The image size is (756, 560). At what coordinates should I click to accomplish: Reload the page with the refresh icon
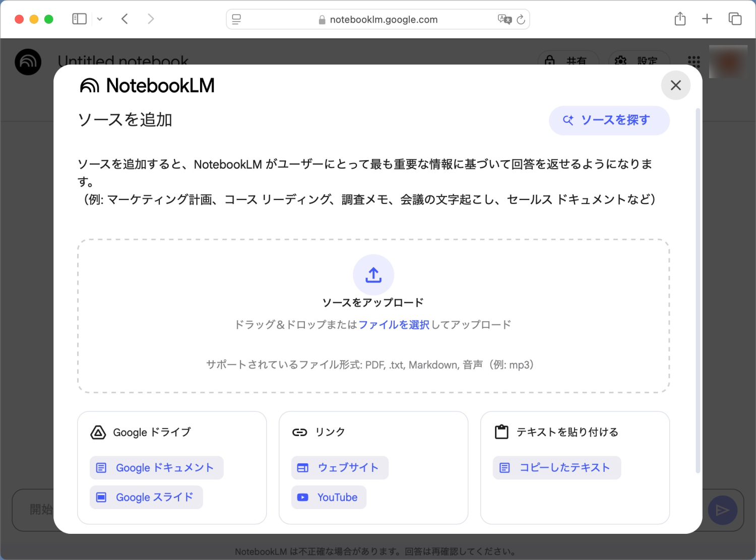click(x=521, y=19)
